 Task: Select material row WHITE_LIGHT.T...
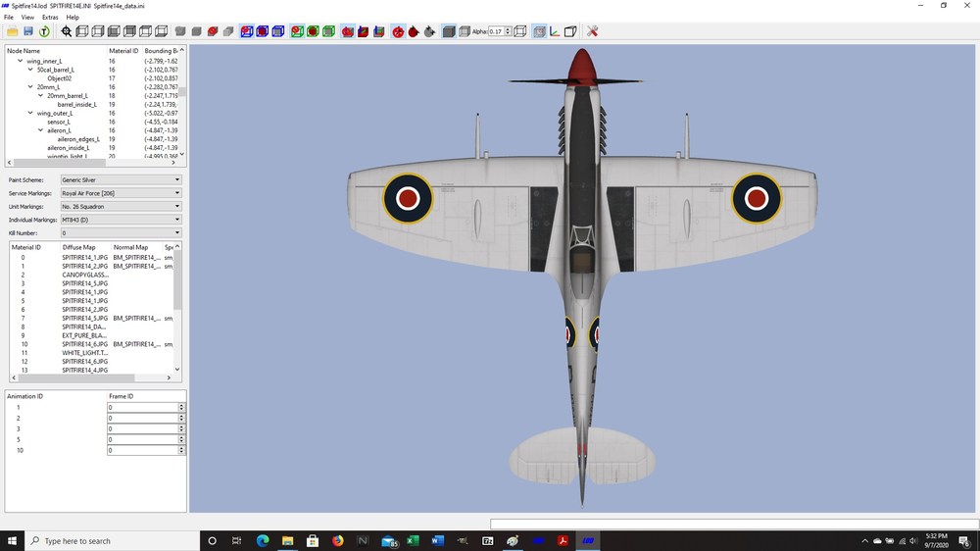[x=85, y=353]
